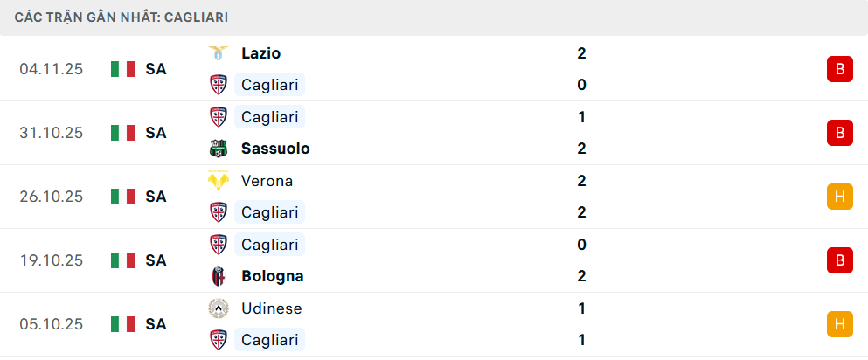Viewport: 868px width, 360px height.
Task: Click the Sassuolo club crest icon
Action: tap(218, 149)
